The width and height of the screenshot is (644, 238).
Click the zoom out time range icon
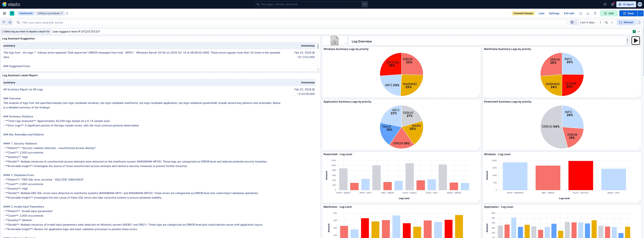[x=606, y=23]
